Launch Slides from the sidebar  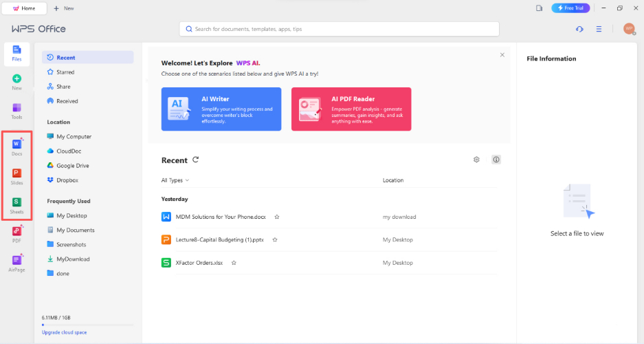pyautogui.click(x=17, y=177)
